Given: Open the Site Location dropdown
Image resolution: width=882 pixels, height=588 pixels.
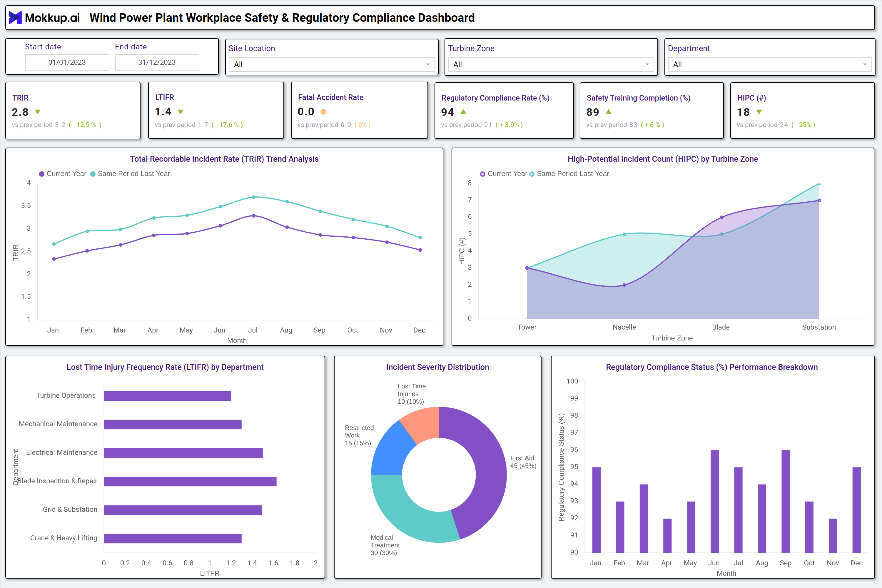Looking at the screenshot, I should coord(332,64).
